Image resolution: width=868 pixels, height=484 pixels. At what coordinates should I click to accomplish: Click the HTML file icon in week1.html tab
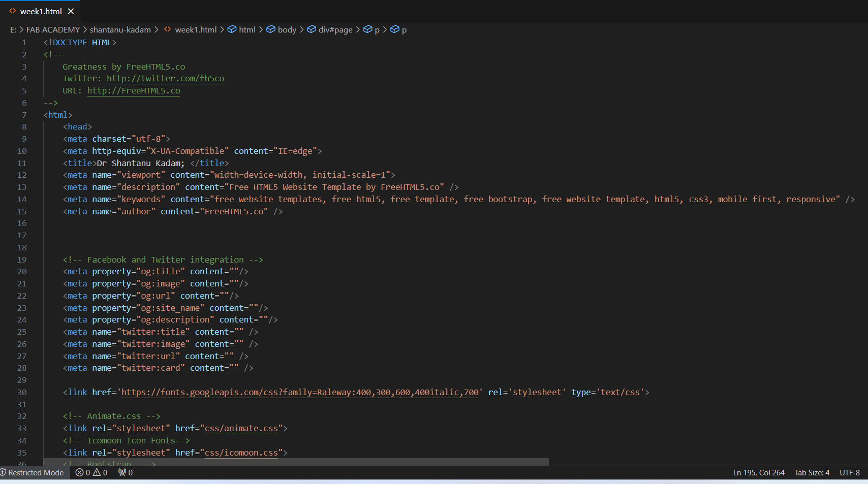(13, 11)
